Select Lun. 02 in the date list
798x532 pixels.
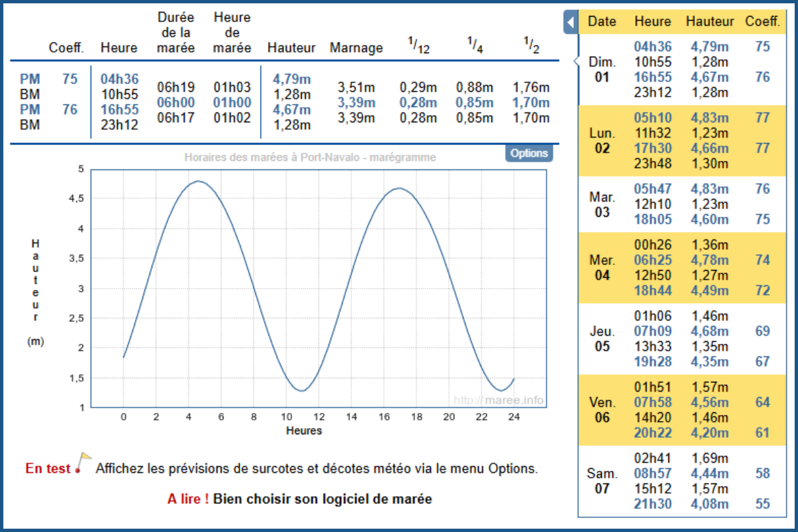[x=602, y=140]
